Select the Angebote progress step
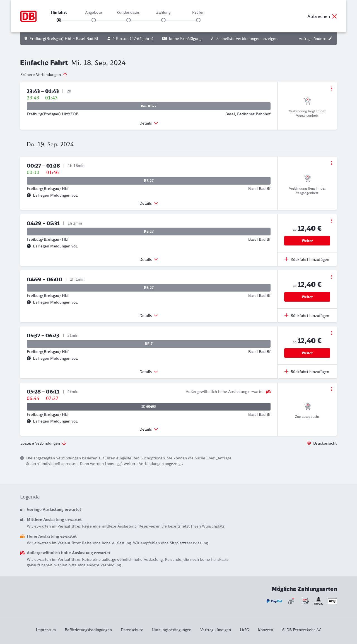Viewport: 357px width, 644px height. point(94,20)
